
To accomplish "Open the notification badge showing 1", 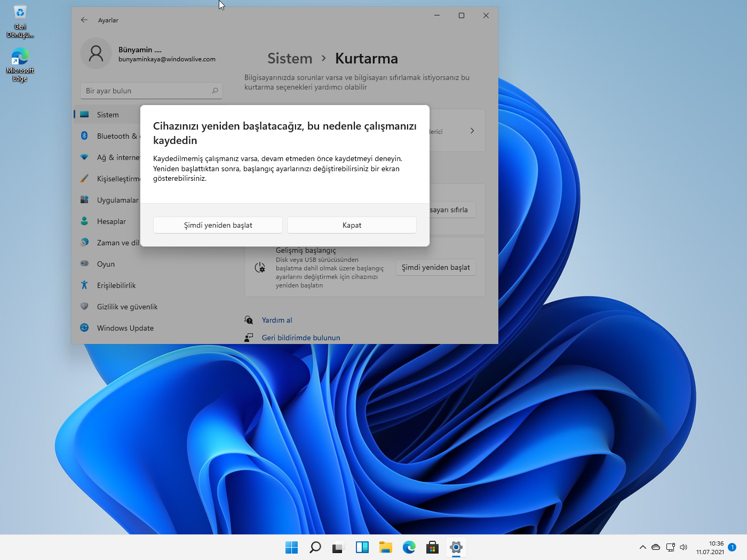I will (732, 547).
